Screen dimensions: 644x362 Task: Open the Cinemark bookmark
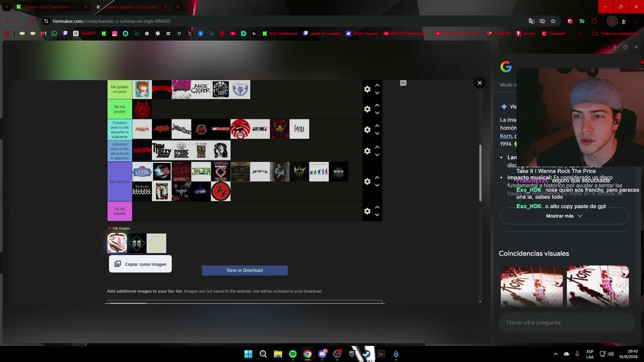click(x=553, y=34)
